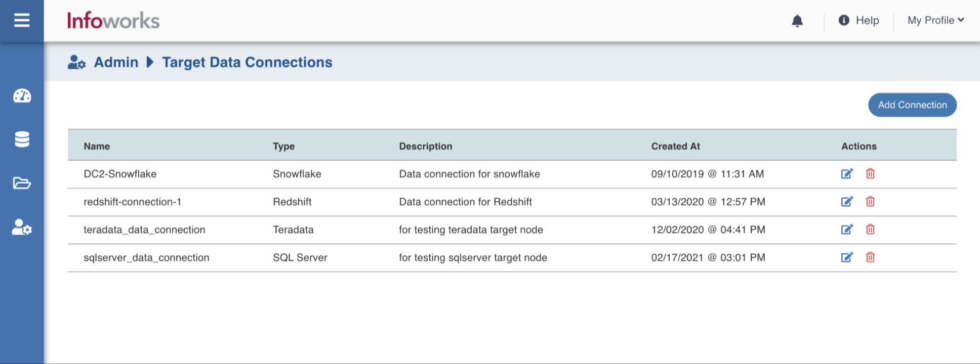Click 'for testing sqlserver target node' text
Image resolution: width=980 pixels, height=364 pixels.
[x=473, y=257]
